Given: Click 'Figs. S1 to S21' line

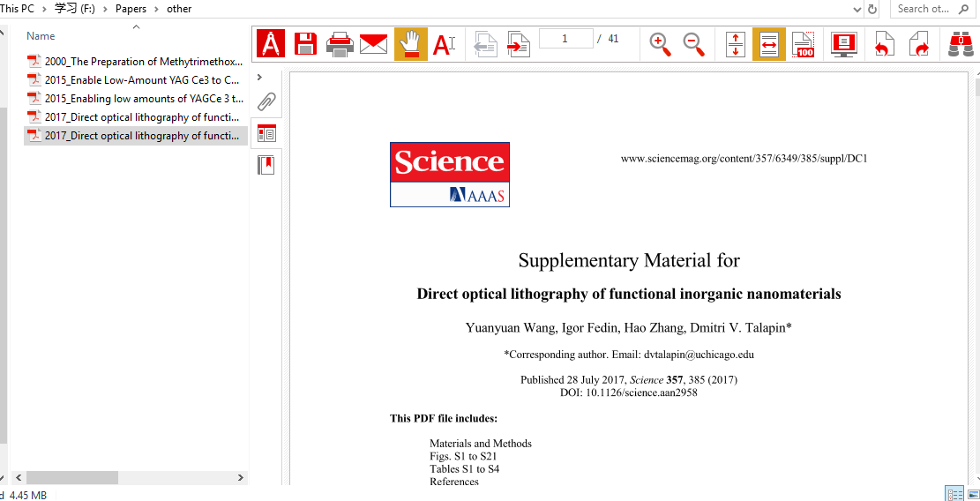Looking at the screenshot, I should point(463,456).
